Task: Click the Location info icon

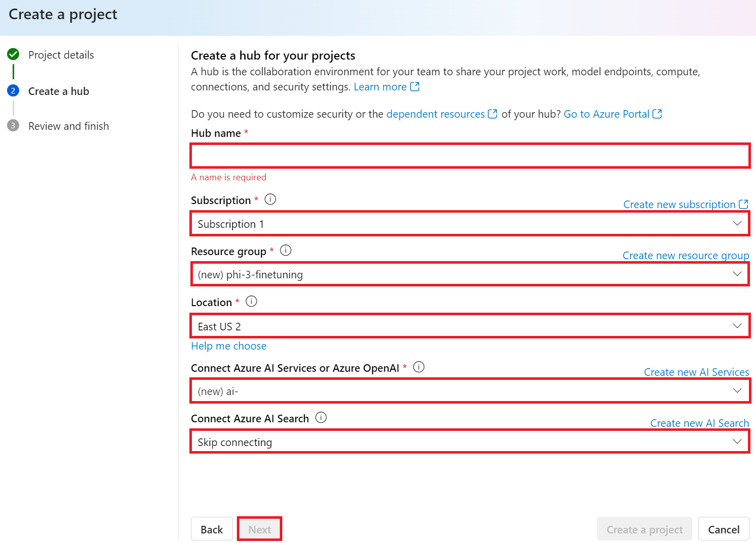Action: tap(251, 302)
